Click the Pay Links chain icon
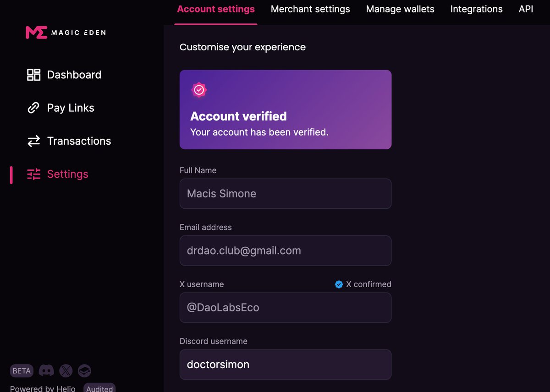This screenshot has width=550, height=392. [x=34, y=108]
